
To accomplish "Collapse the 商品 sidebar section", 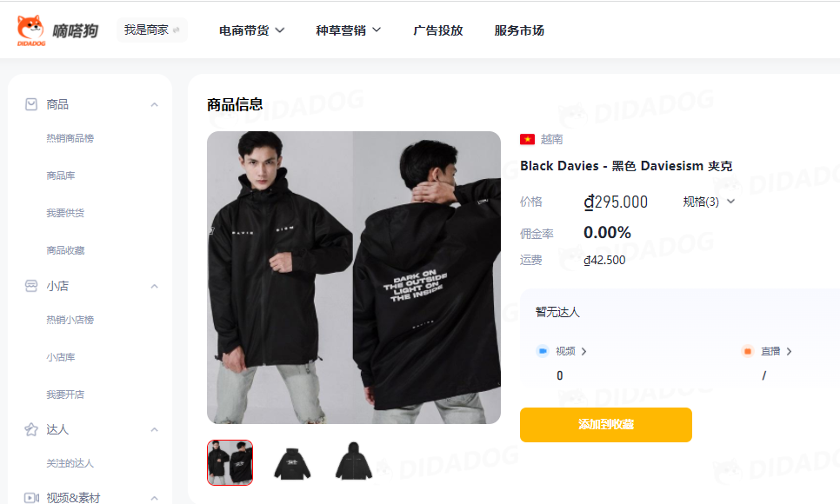I will coord(154,104).
